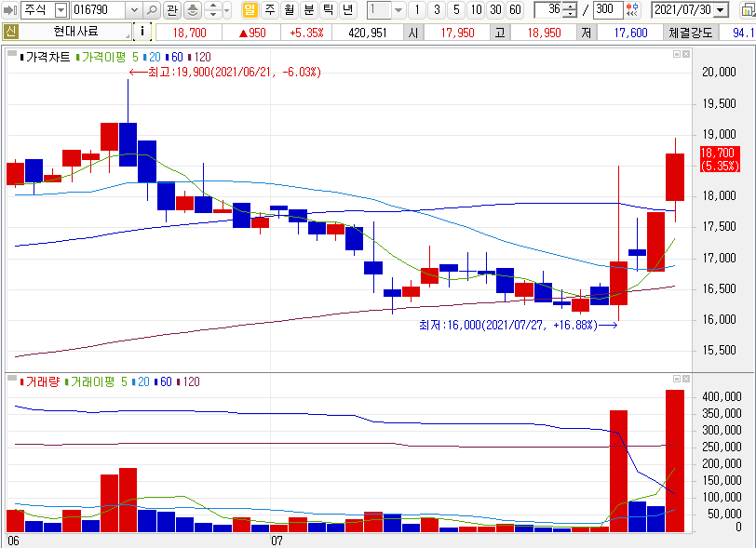Click the largest red volume bar
The width and height of the screenshot is (756, 548).
coord(675,461)
